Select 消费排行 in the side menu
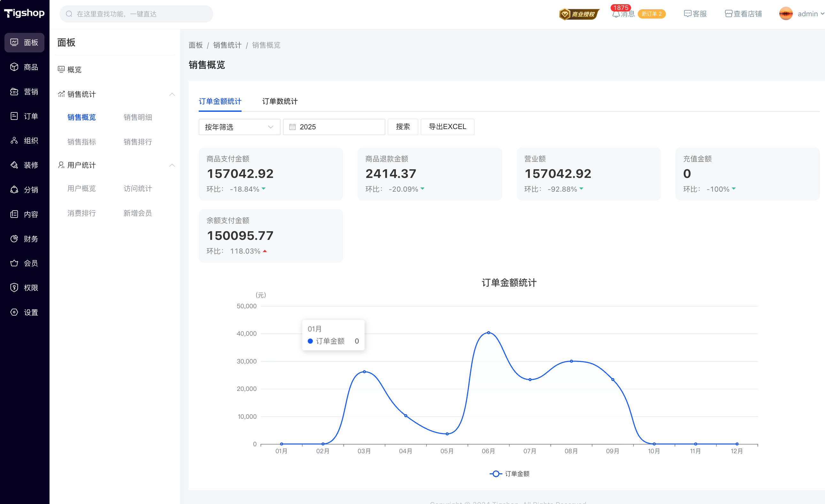825x504 pixels. pyautogui.click(x=82, y=213)
